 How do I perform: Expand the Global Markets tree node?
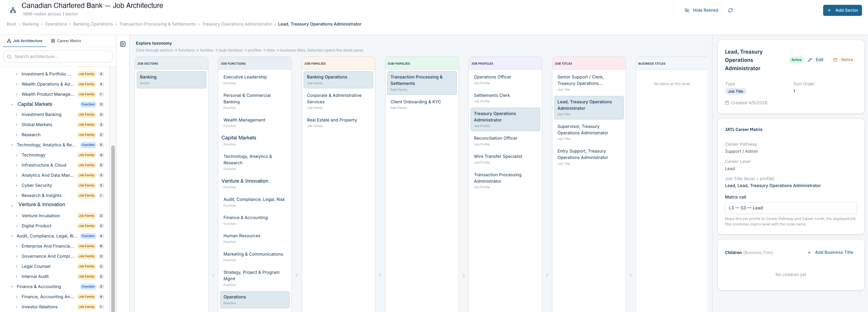(x=17, y=125)
